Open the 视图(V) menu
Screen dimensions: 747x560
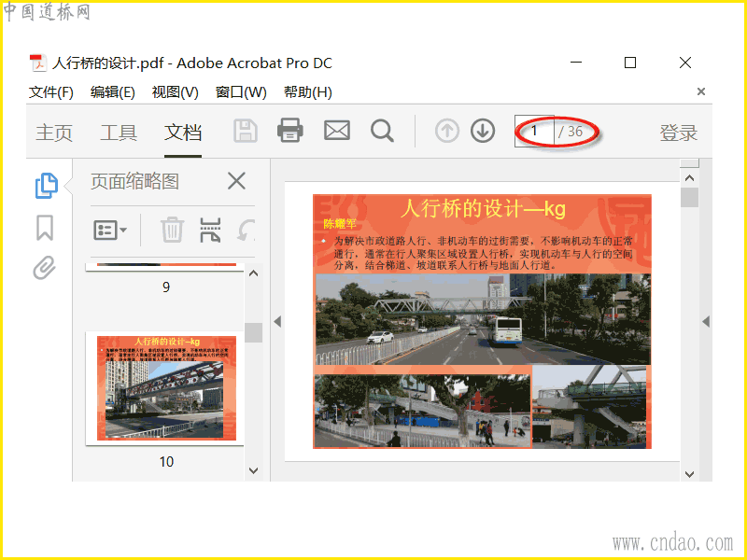(175, 91)
